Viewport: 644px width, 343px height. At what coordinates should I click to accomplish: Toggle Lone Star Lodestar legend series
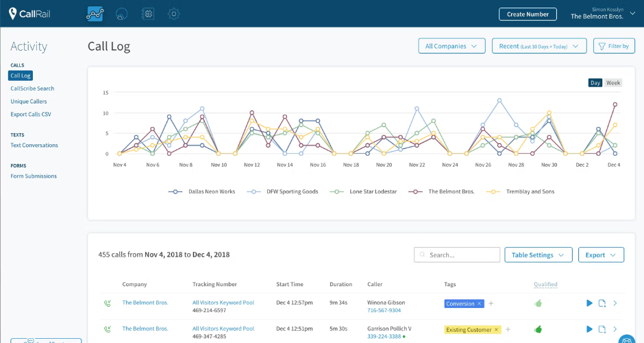364,191
